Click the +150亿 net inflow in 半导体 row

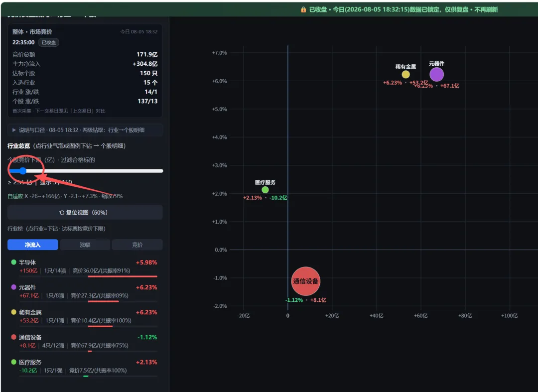[x=28, y=270]
